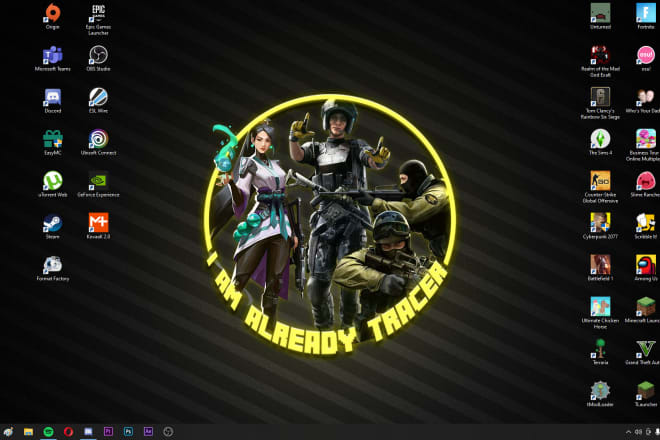The image size is (660, 440).
Task: Launch Steam from the desktop
Action: tap(52, 223)
